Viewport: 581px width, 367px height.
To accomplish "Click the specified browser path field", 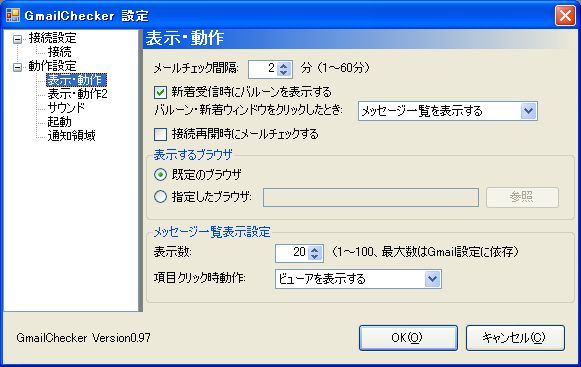I will pyautogui.click(x=371, y=198).
